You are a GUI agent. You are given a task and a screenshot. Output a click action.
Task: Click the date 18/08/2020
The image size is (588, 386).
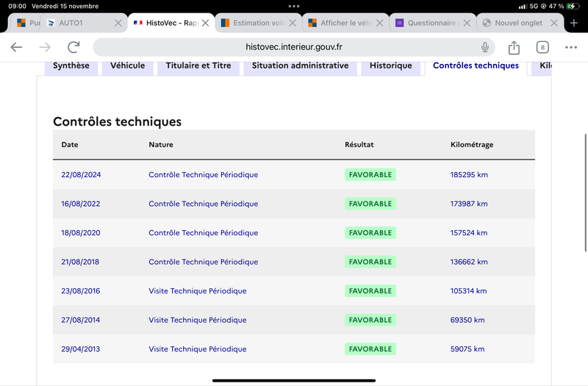tap(81, 233)
